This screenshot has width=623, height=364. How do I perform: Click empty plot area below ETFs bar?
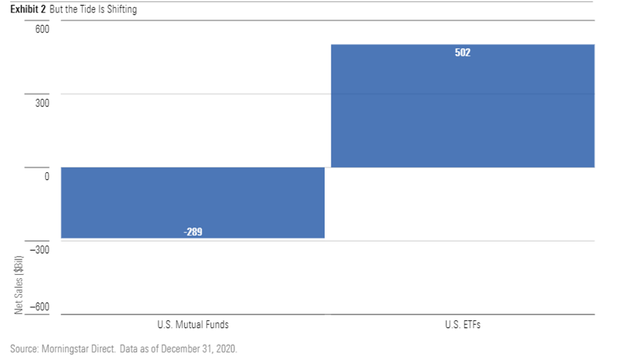462,242
